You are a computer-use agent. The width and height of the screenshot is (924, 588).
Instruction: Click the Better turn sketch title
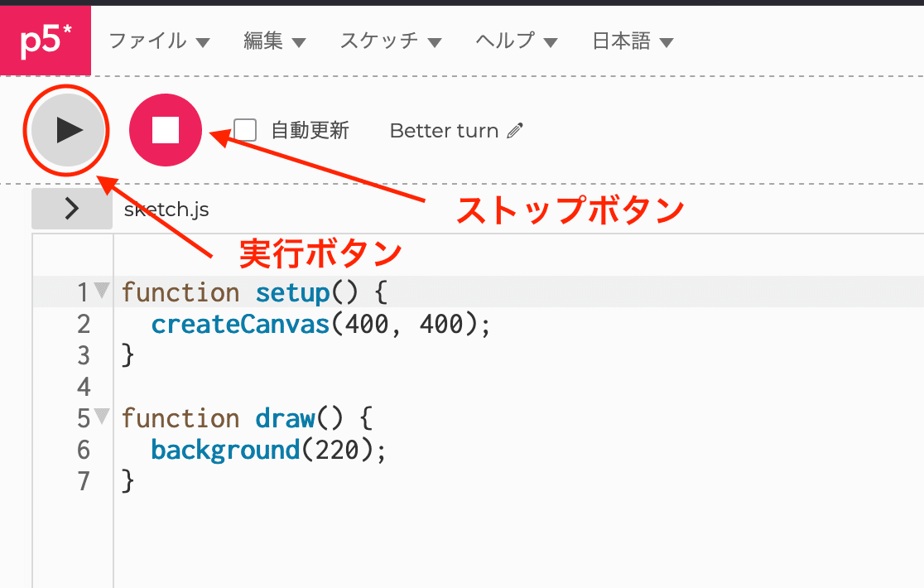(x=445, y=131)
